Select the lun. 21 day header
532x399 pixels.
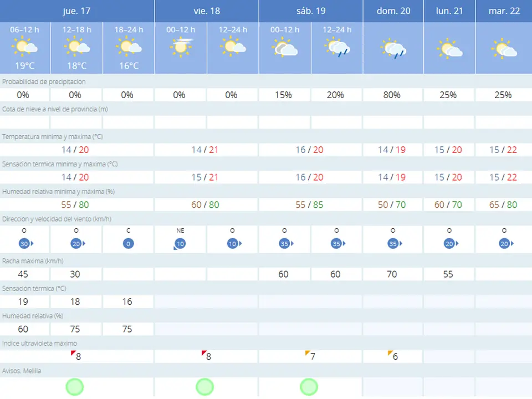pos(449,11)
